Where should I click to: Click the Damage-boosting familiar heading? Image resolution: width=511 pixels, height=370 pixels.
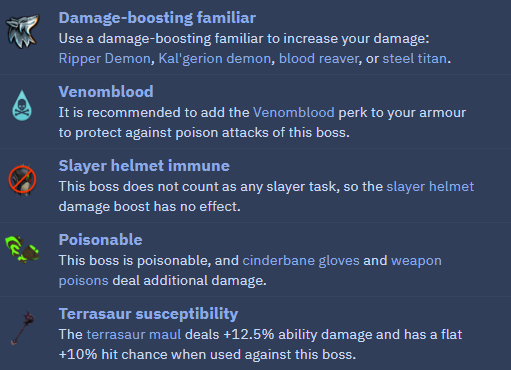click(157, 18)
